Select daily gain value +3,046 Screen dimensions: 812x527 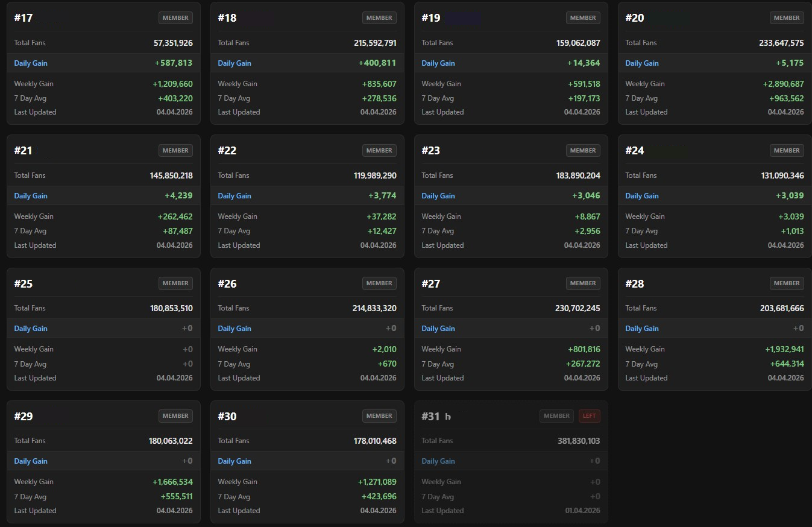(587, 196)
